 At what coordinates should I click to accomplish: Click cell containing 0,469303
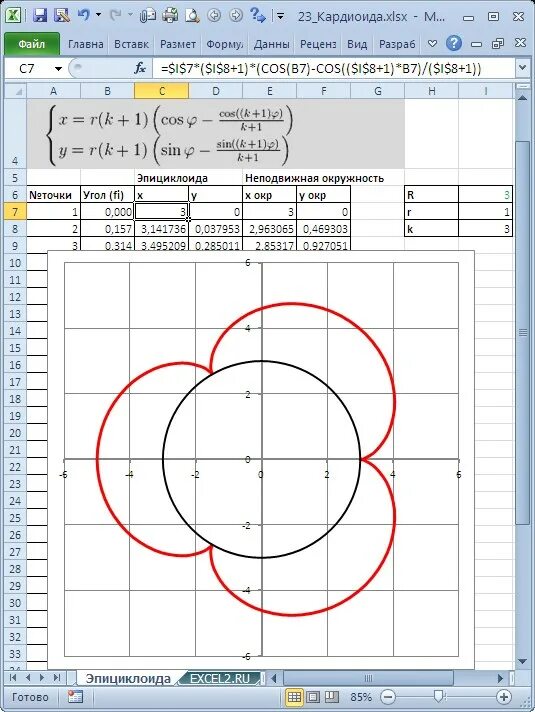(323, 228)
